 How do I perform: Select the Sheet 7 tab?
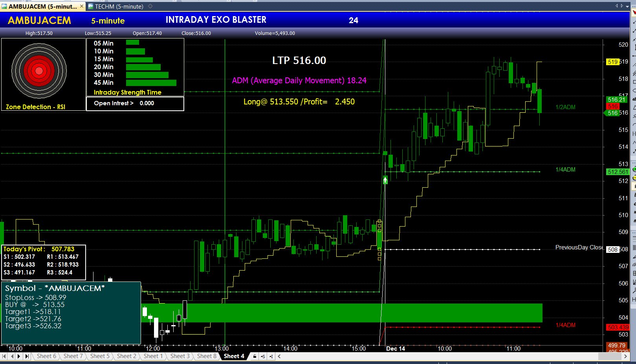[x=73, y=356]
